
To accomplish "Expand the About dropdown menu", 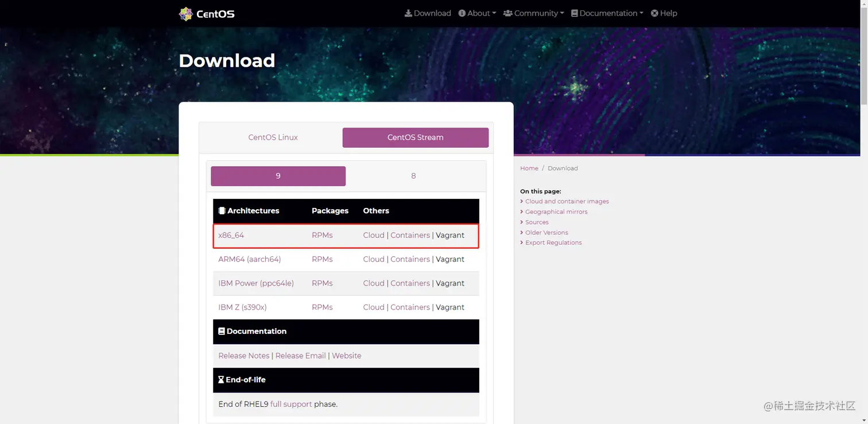I will pos(477,13).
